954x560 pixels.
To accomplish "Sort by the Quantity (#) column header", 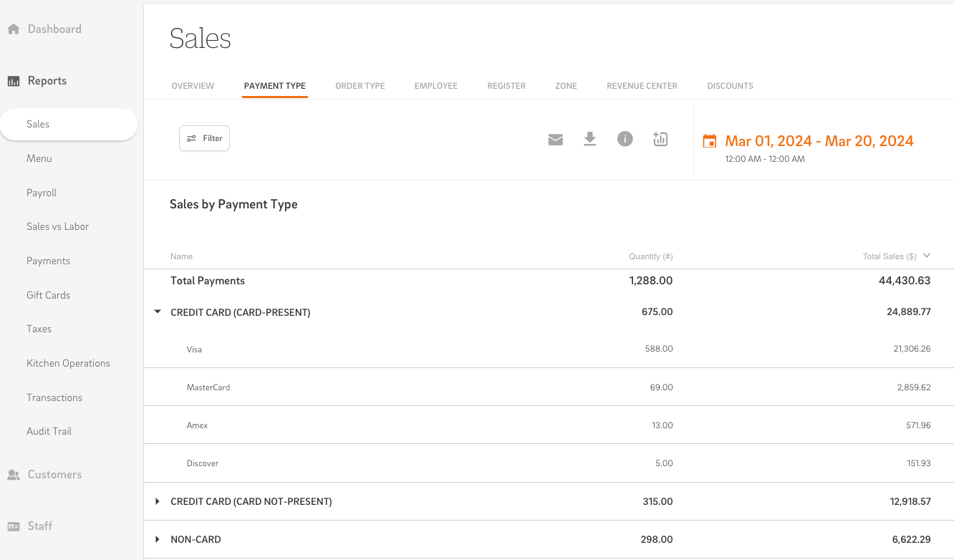I will coord(651,256).
